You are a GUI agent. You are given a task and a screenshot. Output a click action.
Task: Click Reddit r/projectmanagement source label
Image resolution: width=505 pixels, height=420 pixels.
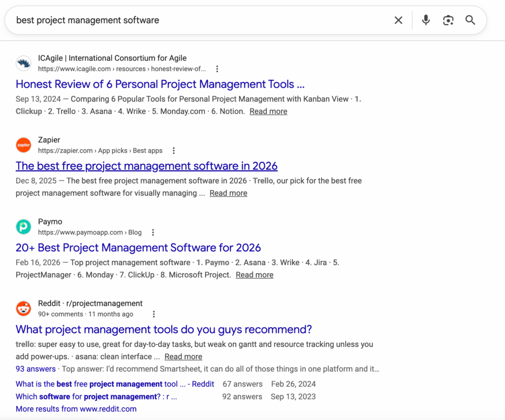[x=90, y=303]
